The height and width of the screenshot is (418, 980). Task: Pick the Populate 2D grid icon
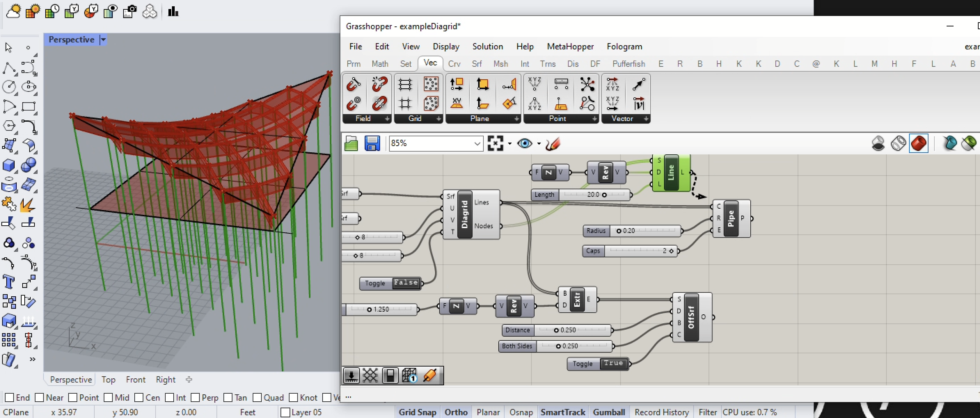click(430, 85)
